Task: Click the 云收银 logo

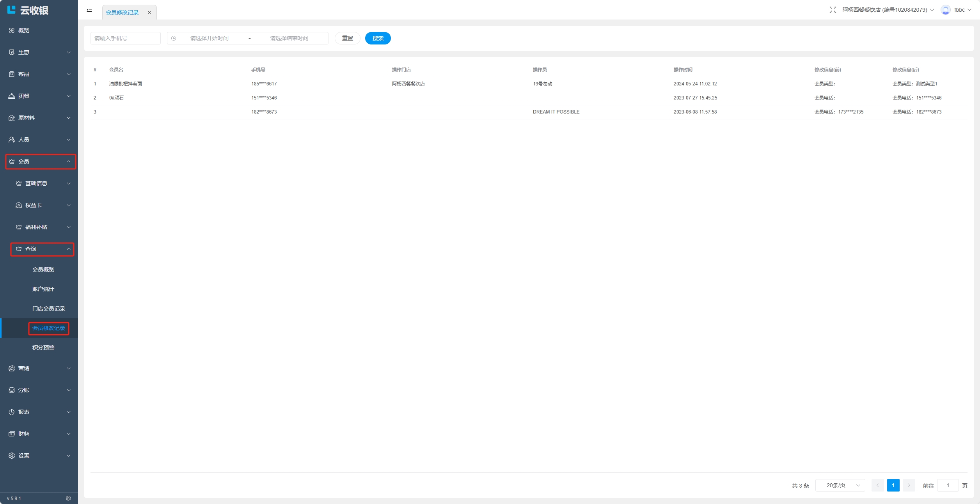Action: pos(28,10)
